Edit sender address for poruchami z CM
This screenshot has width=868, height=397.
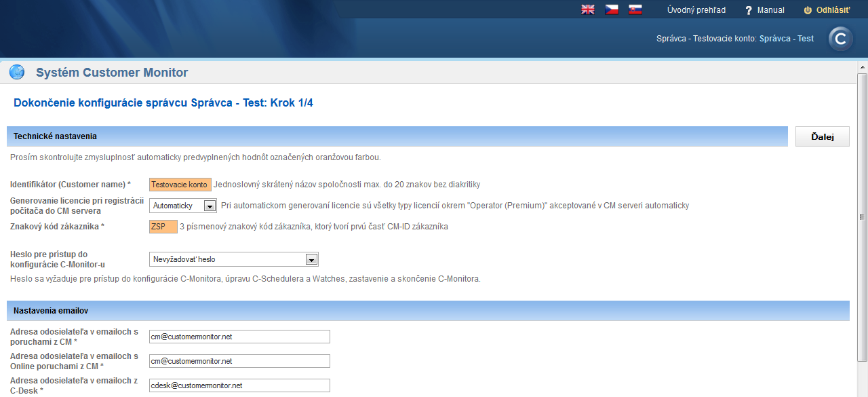(x=239, y=337)
